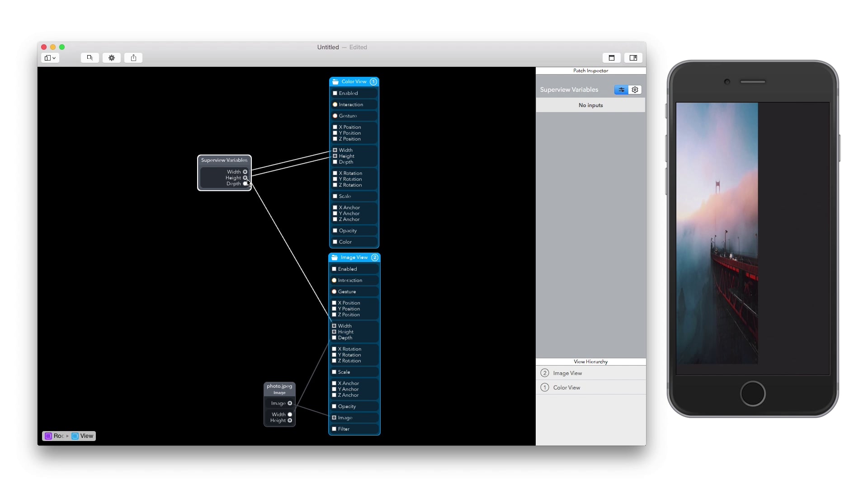Click Superview Variables Width output port

point(245,172)
